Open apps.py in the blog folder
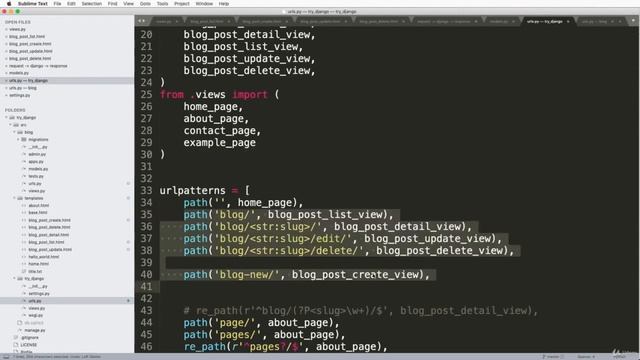The image size is (640, 360). coord(36,162)
